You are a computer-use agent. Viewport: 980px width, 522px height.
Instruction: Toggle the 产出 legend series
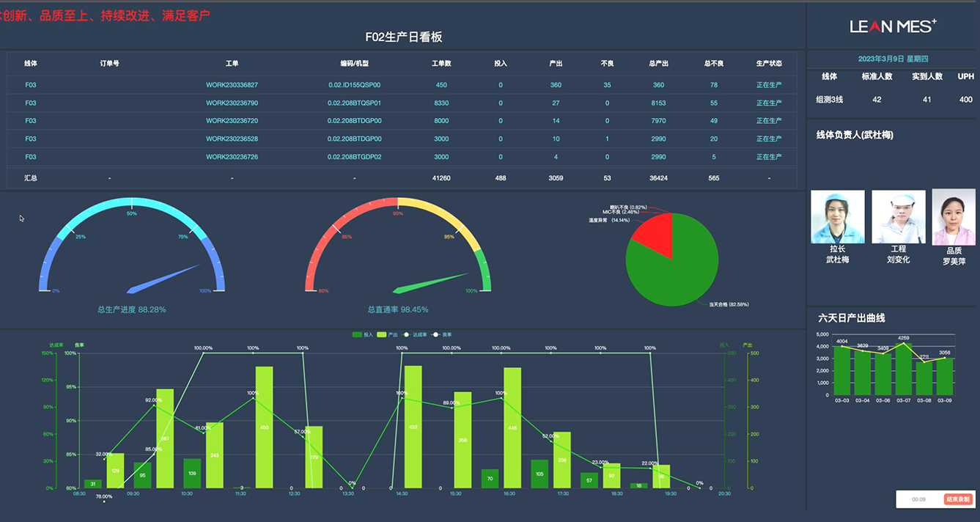388,334
